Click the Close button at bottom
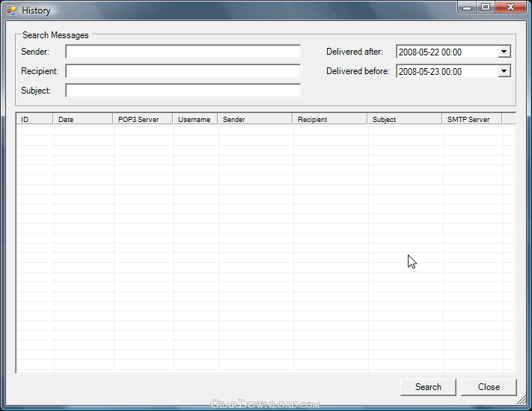 [x=489, y=387]
